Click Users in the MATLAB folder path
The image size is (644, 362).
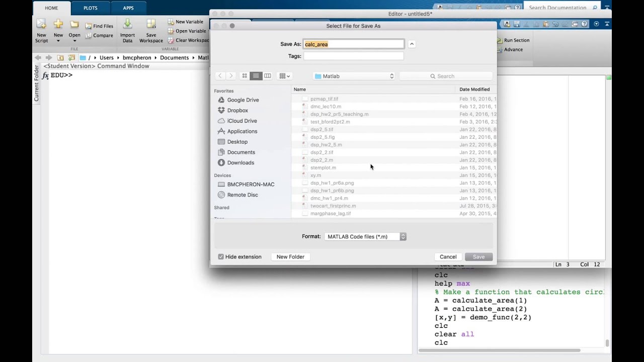107,58
